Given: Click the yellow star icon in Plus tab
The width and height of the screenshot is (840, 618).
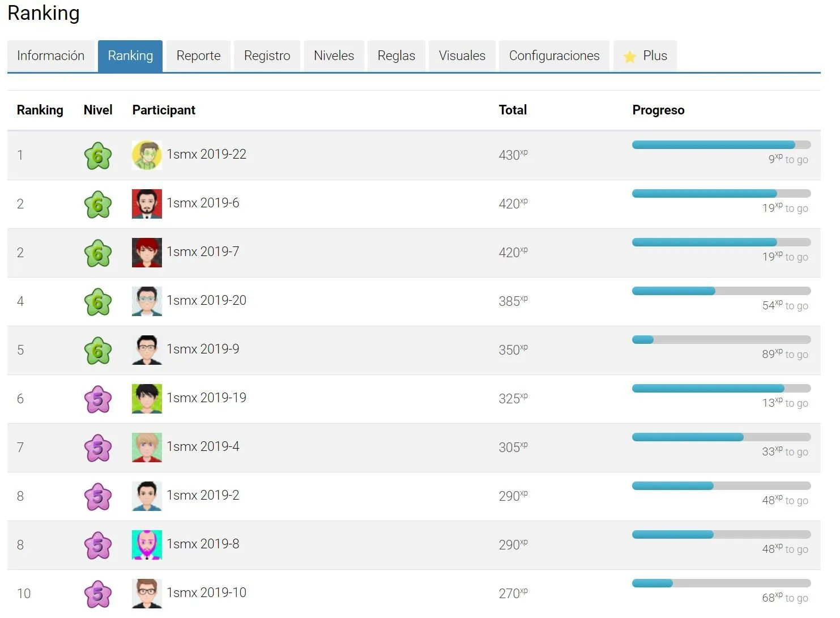Looking at the screenshot, I should pos(630,57).
